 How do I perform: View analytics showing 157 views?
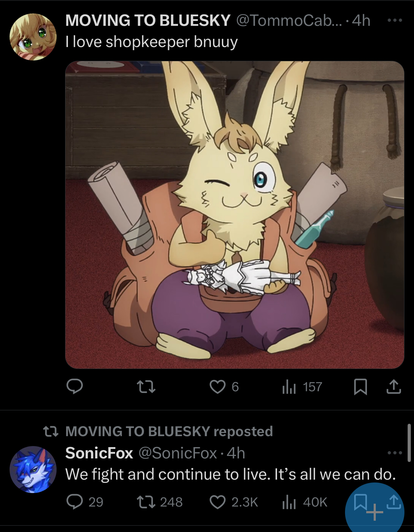[x=302, y=387]
